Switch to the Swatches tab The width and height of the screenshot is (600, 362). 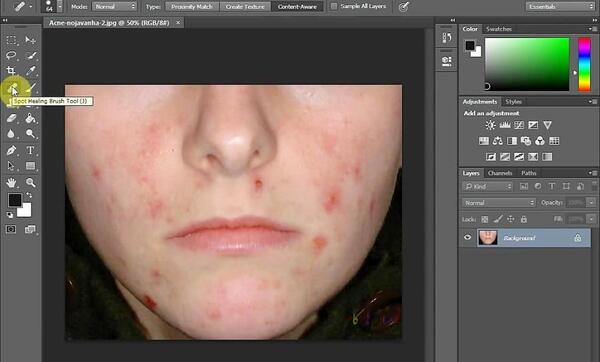coord(498,29)
